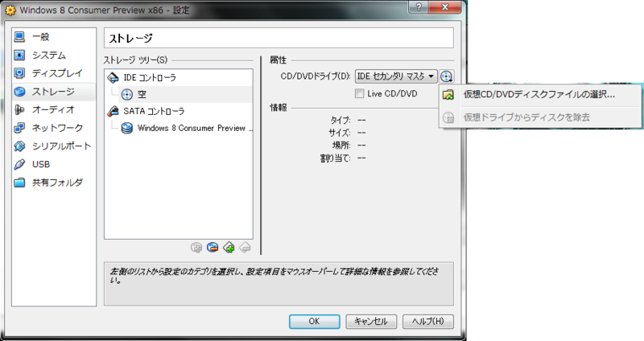Enable the Live CD/DVD checkbox
Image resolution: width=644 pixels, height=341 pixels.
(x=359, y=93)
